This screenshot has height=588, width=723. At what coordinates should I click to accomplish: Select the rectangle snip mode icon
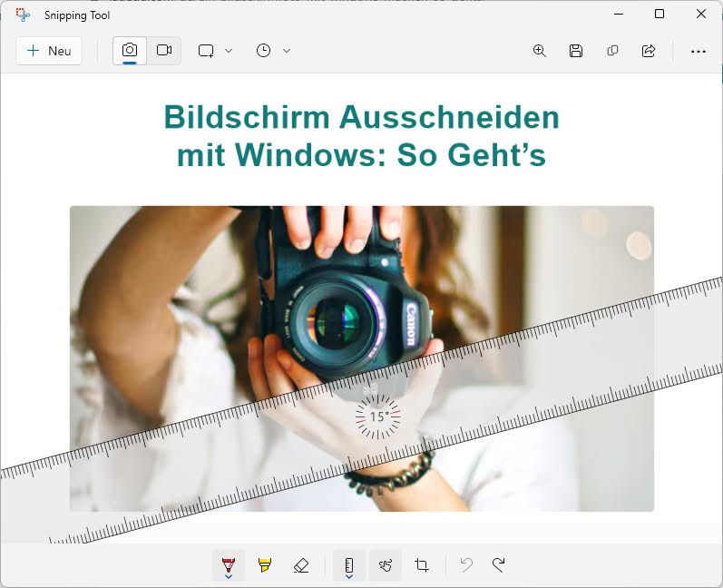coord(206,51)
